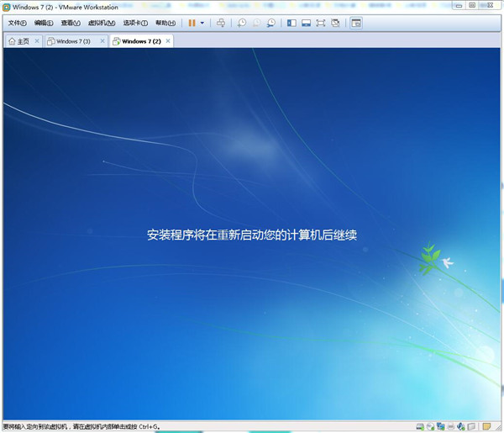Open the 文件 (File) menu
This screenshot has height=433, width=504.
click(17, 23)
